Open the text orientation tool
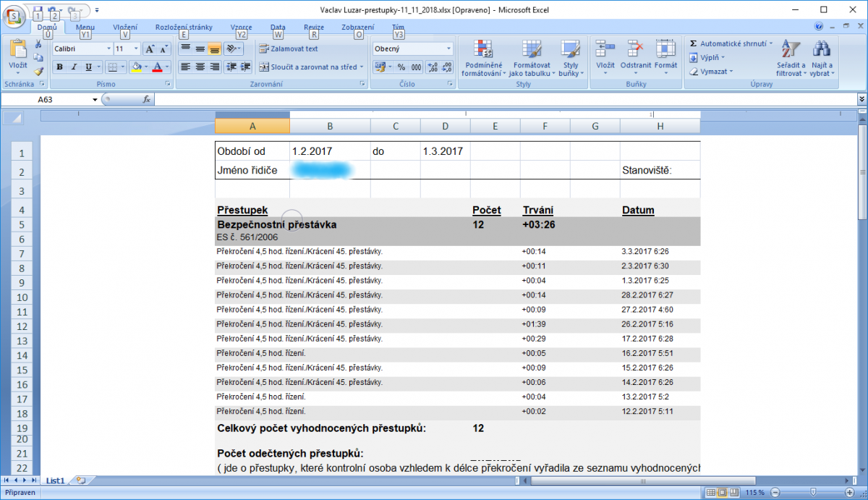 (233, 48)
